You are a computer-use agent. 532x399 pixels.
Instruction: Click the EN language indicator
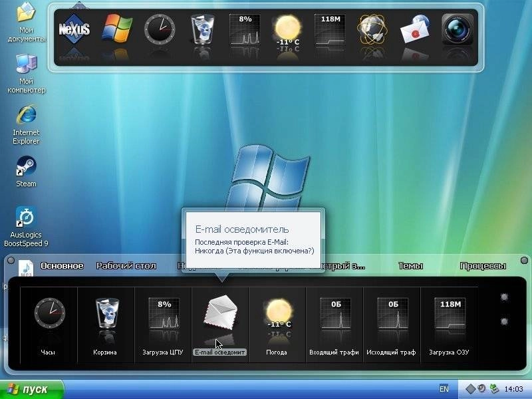coord(444,389)
